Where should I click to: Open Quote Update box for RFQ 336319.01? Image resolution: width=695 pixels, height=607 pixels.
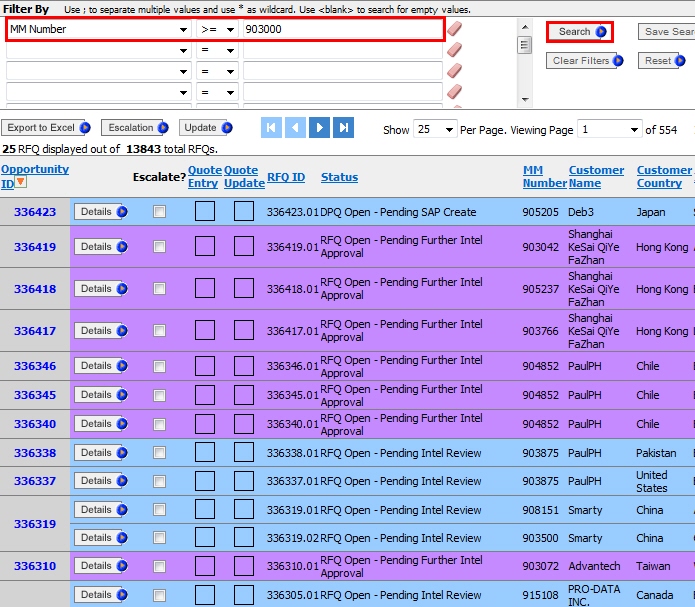click(x=244, y=509)
